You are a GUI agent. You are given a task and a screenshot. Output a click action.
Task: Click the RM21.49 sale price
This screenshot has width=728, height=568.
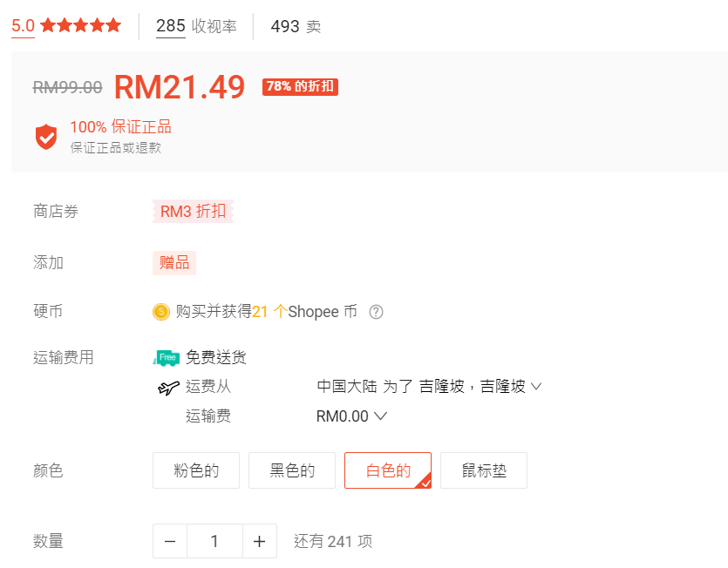pos(180,87)
